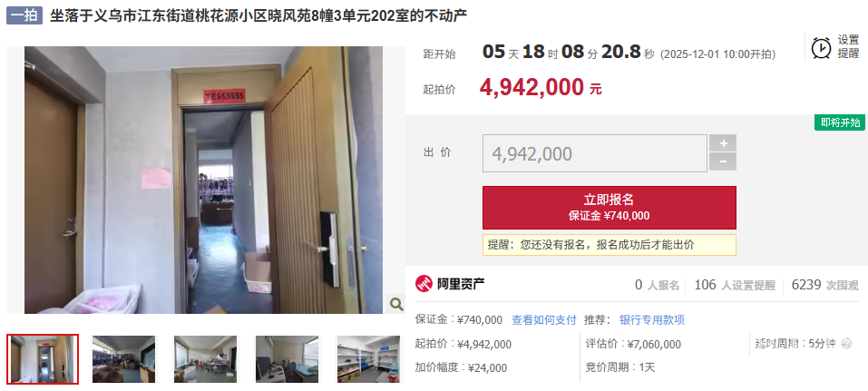Select the fifth thumbnail showing shelves
The width and height of the screenshot is (868, 391).
(x=368, y=359)
